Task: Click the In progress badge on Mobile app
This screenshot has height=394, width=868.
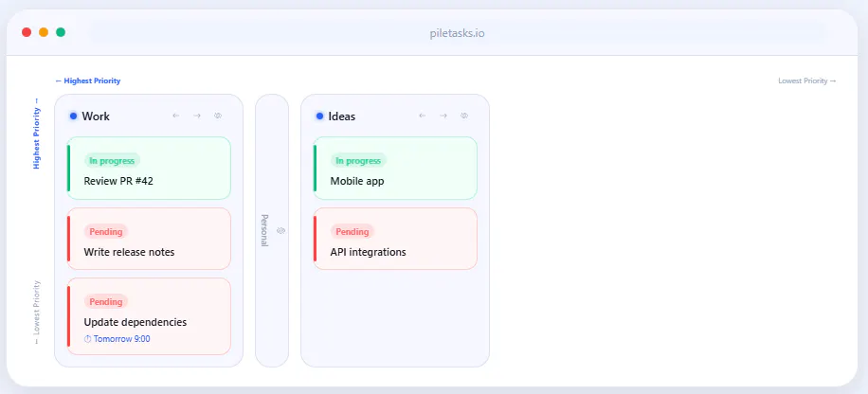Action: coord(358,161)
